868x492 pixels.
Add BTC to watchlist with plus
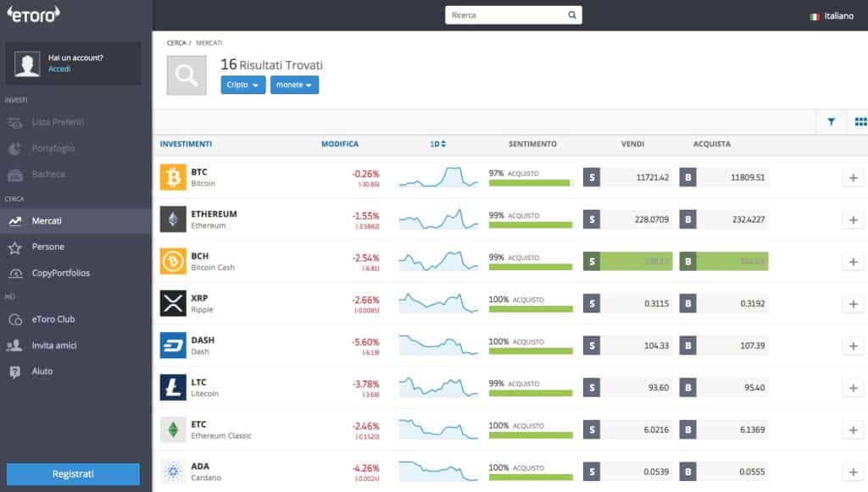pyautogui.click(x=853, y=178)
